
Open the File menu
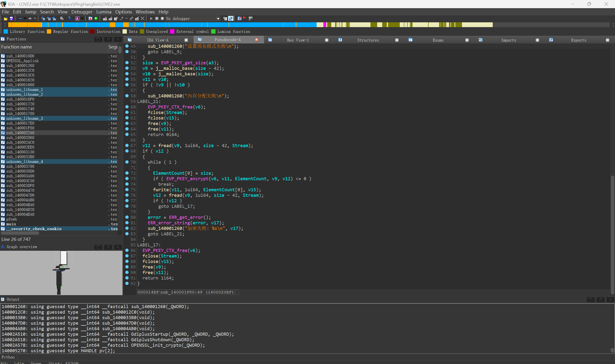(5, 12)
